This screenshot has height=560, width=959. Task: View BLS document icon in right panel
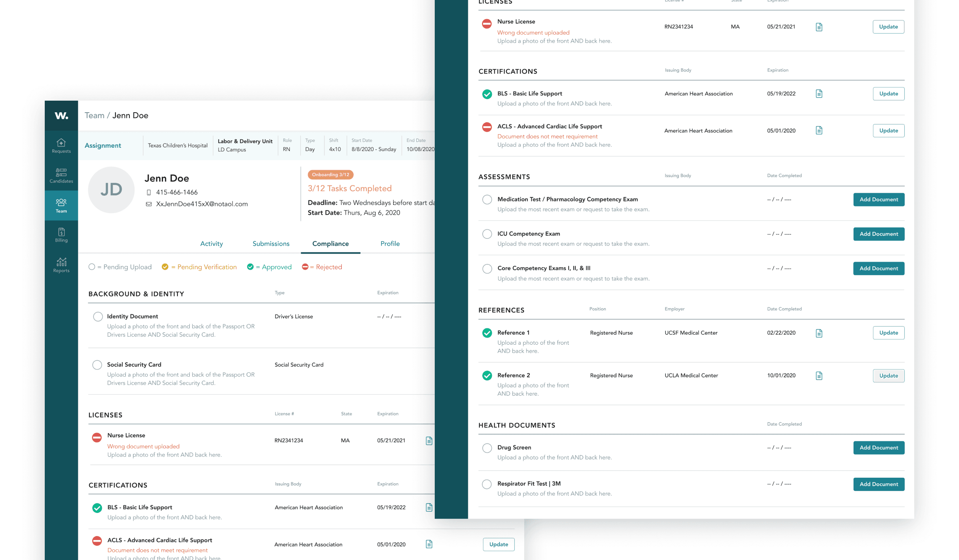point(819,94)
